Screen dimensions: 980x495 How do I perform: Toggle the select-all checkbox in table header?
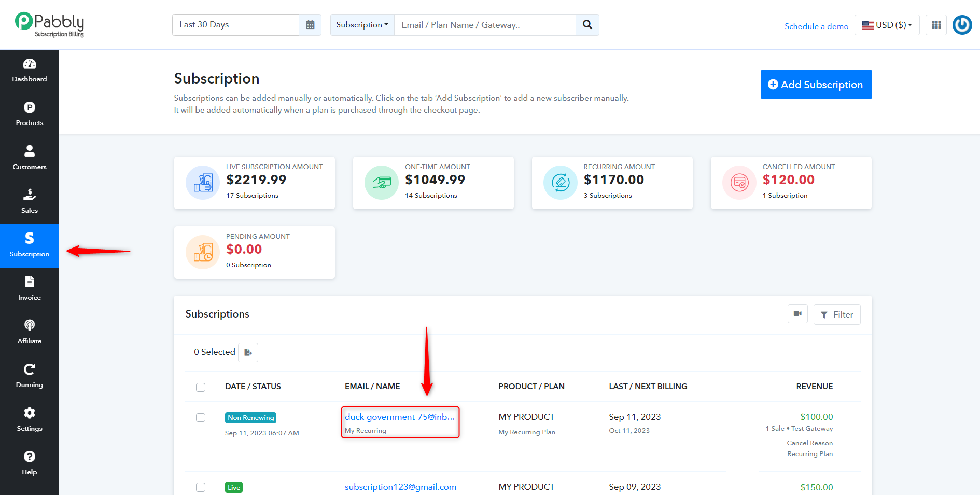coord(201,387)
